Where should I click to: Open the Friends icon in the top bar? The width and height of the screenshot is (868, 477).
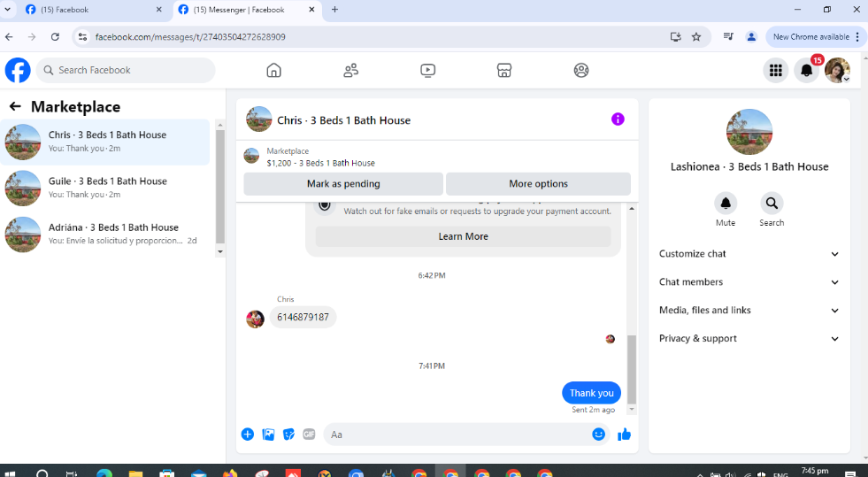[x=350, y=70]
